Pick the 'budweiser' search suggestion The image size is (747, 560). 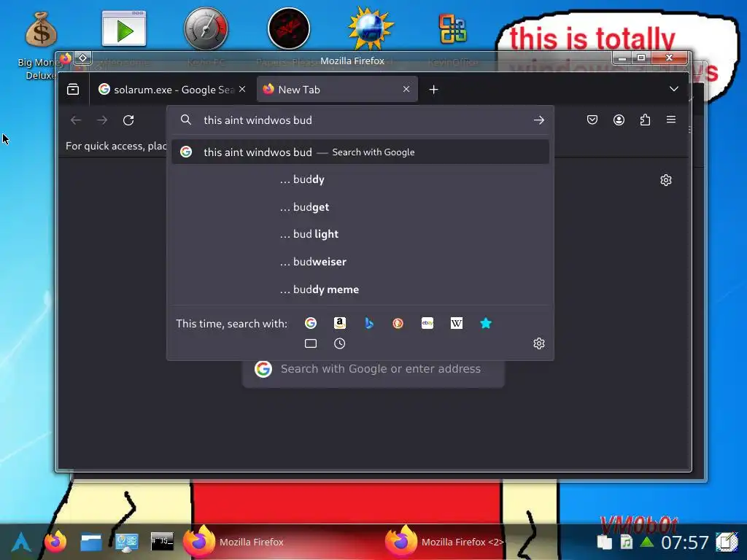[360, 262]
